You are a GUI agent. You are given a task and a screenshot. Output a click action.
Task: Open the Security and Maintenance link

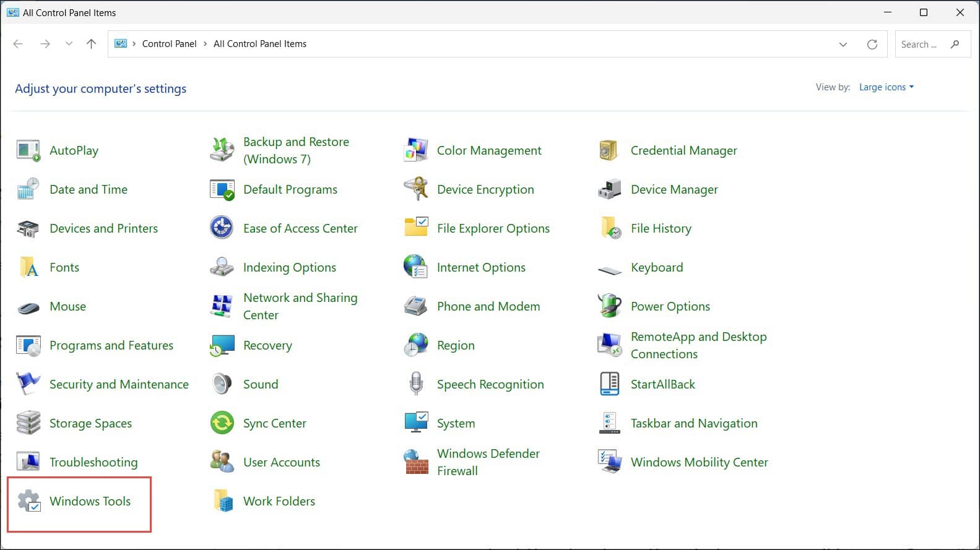tap(119, 384)
